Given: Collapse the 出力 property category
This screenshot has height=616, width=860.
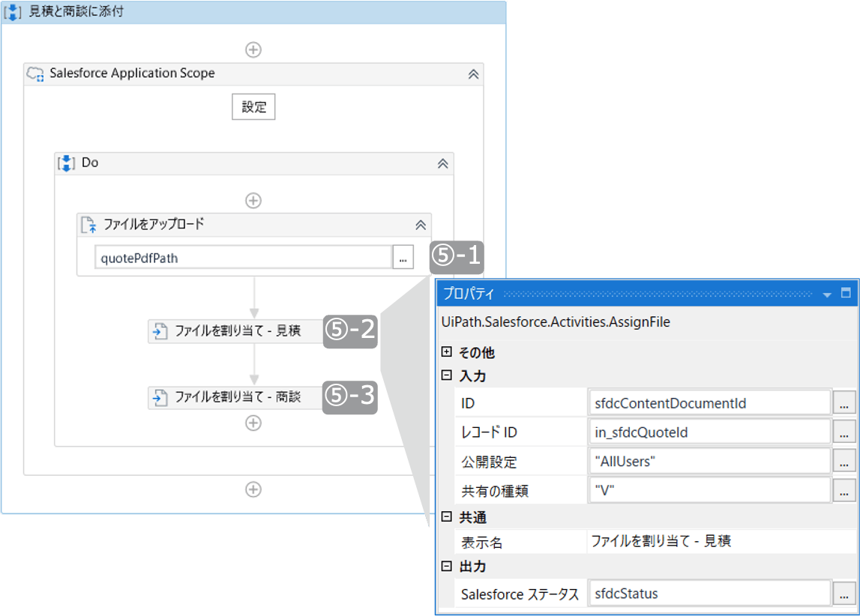Looking at the screenshot, I should [x=446, y=566].
